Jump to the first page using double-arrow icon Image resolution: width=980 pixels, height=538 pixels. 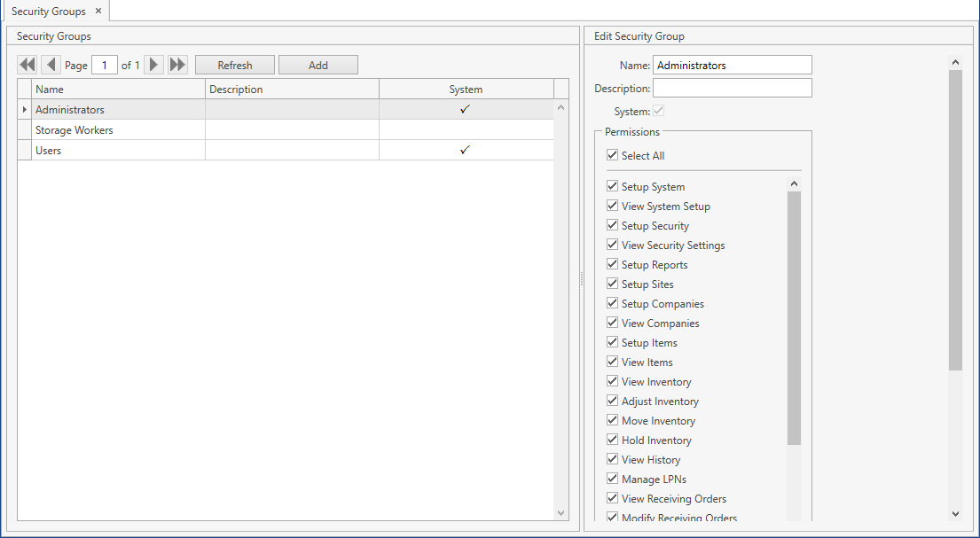coord(27,64)
